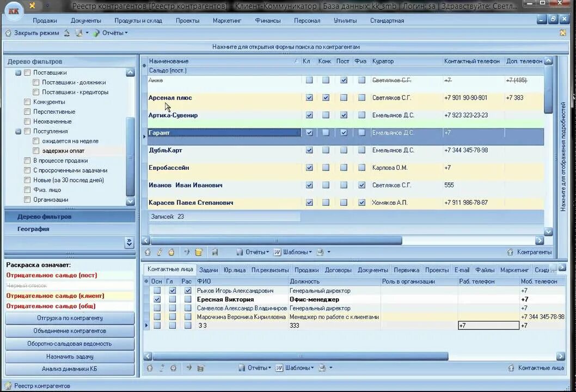
Task: Add contractor with first icon in grid toolbar
Action: tap(148, 252)
